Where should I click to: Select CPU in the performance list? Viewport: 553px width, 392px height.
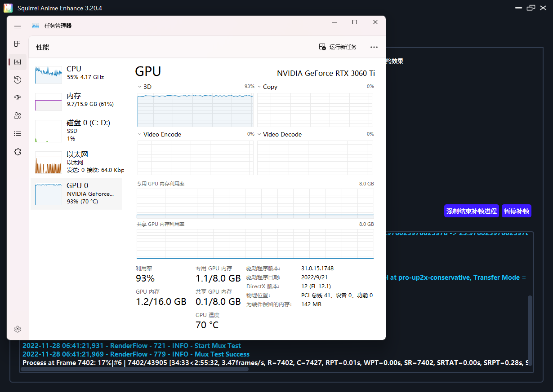(x=76, y=73)
